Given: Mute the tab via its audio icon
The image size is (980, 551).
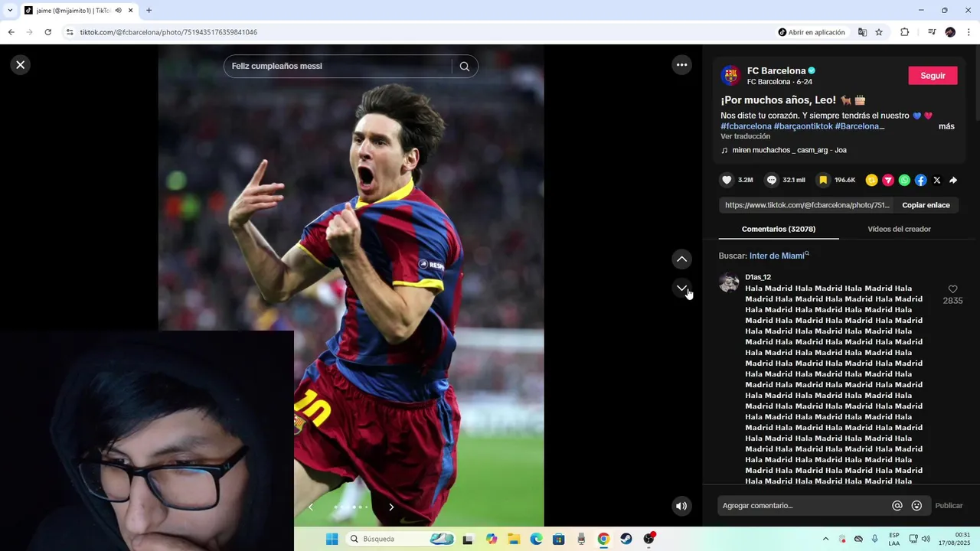Looking at the screenshot, I should click(119, 11).
